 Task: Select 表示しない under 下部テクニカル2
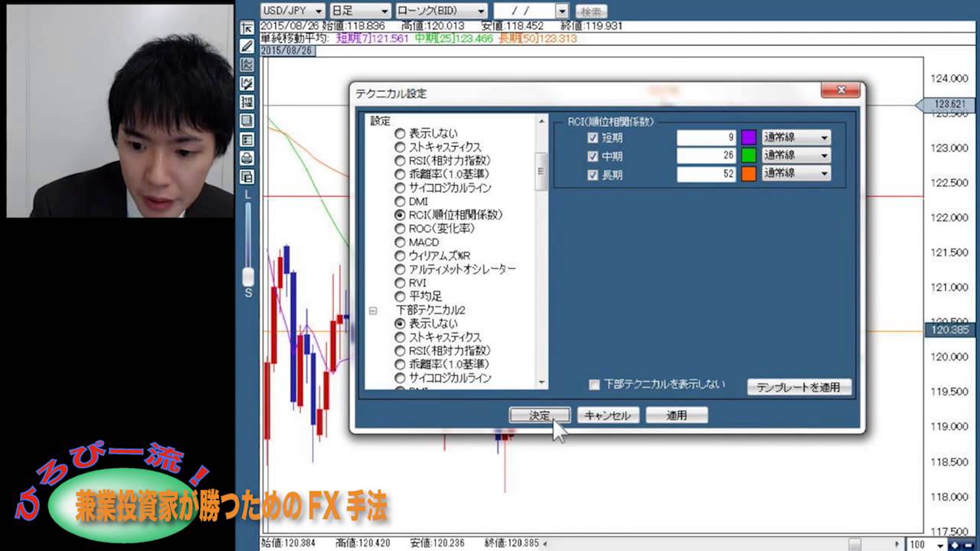pos(400,324)
